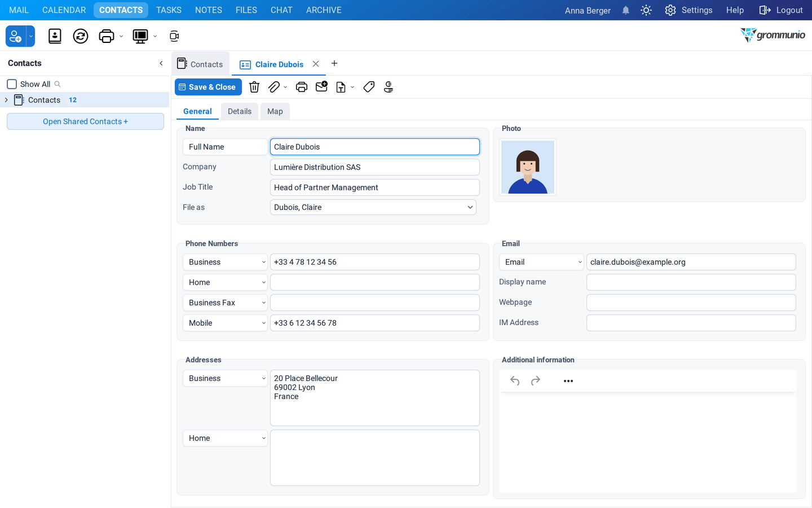
Task: Expand the Contacts folder tree arrow
Action: (6, 100)
